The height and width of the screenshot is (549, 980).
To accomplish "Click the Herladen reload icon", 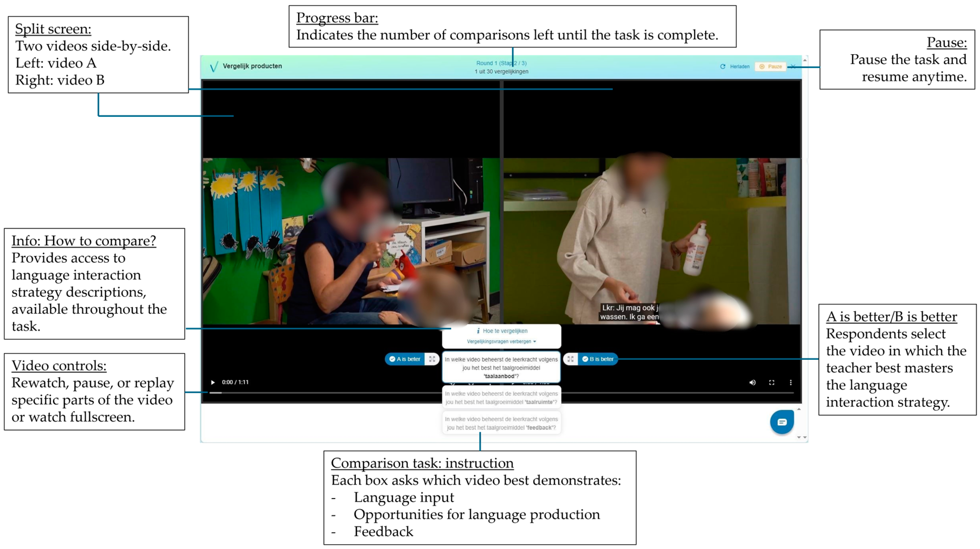I will point(723,66).
